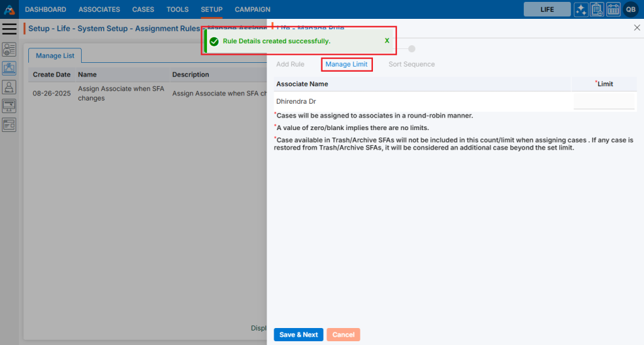
Task: Click the app logo in top-left corner
Action: (x=9, y=9)
